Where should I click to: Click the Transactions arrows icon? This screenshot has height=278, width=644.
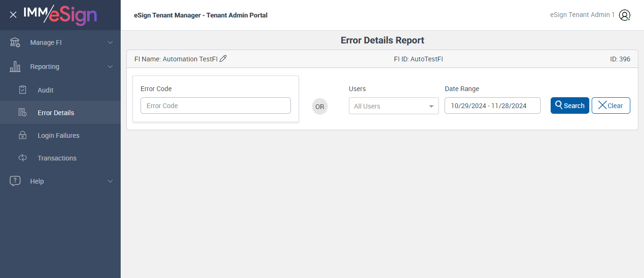point(23,158)
